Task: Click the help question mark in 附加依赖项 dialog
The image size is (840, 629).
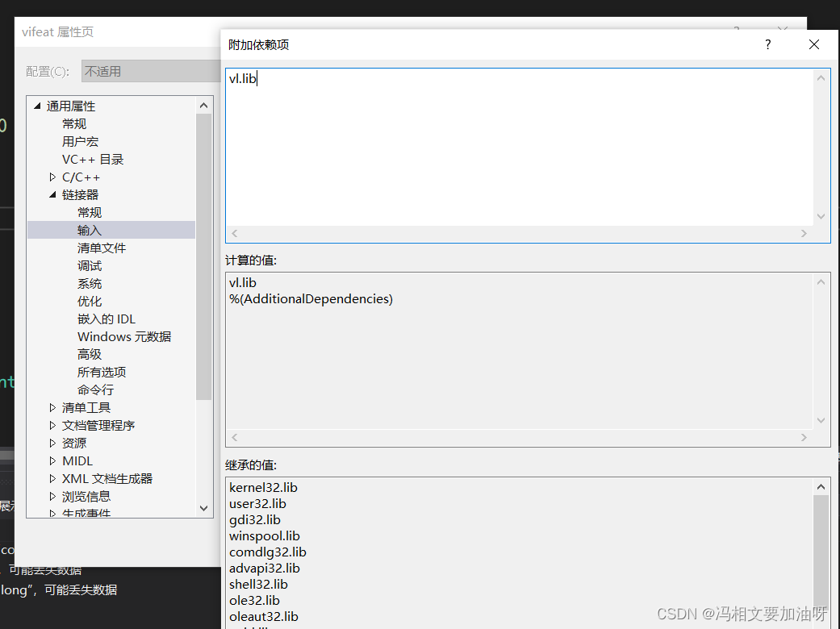Action: tap(767, 44)
